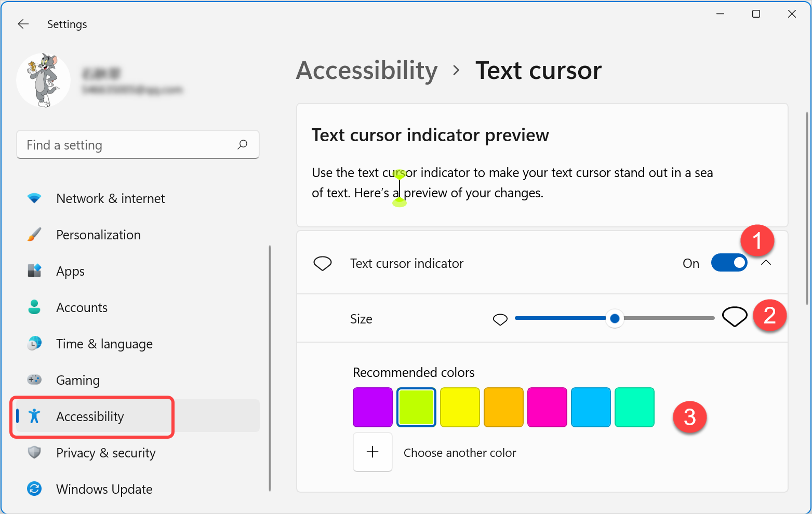Open Time & language settings
This screenshot has width=812, height=514.
click(x=104, y=344)
